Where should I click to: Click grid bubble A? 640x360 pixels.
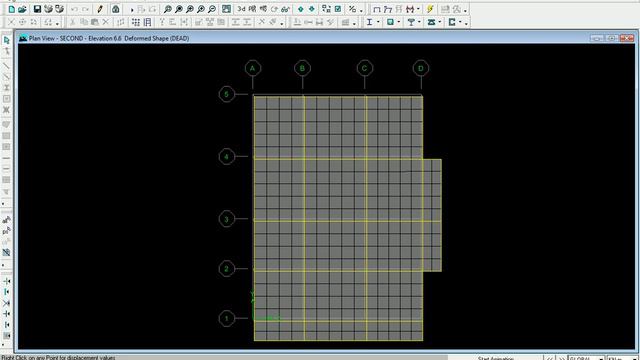[x=253, y=68]
